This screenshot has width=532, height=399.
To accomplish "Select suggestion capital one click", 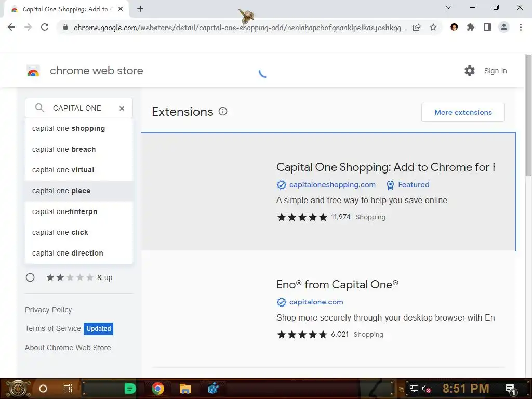I will (x=79, y=232).
